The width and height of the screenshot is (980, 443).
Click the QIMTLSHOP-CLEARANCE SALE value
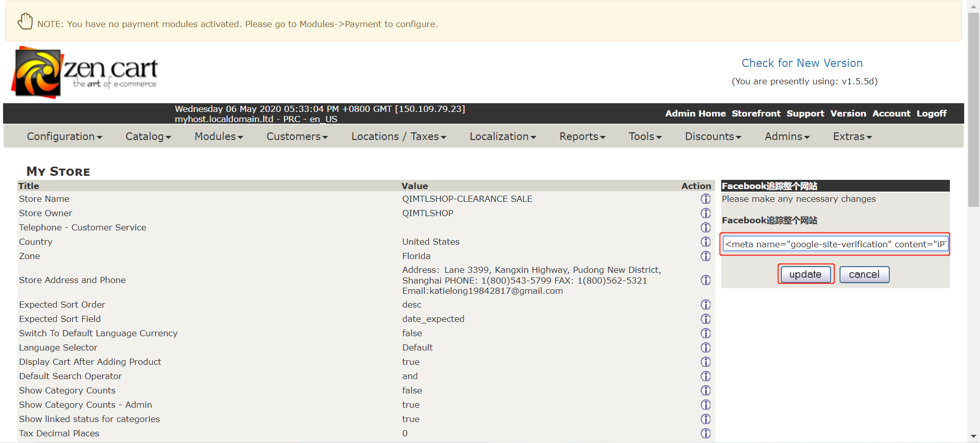(x=467, y=199)
